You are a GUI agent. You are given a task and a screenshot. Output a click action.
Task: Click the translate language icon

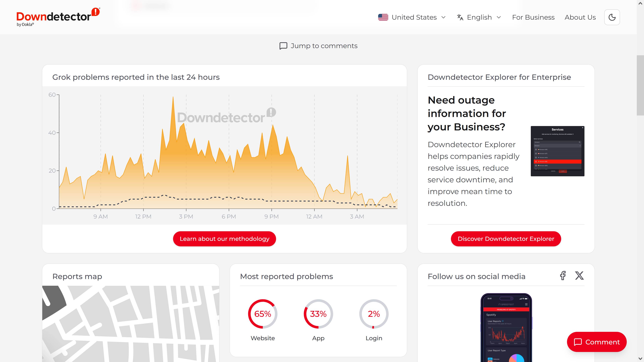pos(460,17)
